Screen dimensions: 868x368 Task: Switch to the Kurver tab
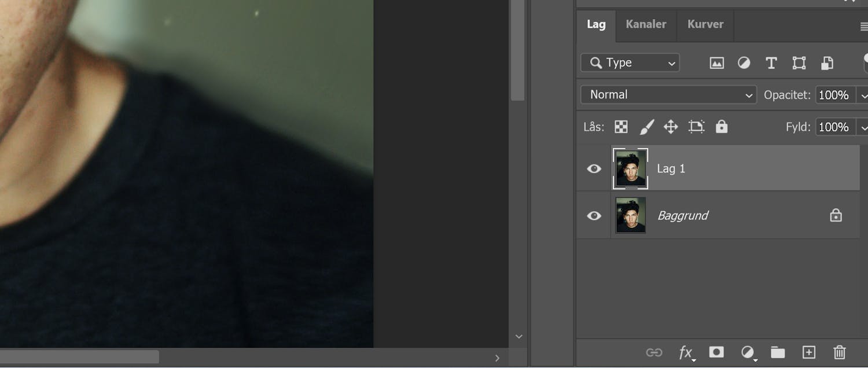[704, 24]
